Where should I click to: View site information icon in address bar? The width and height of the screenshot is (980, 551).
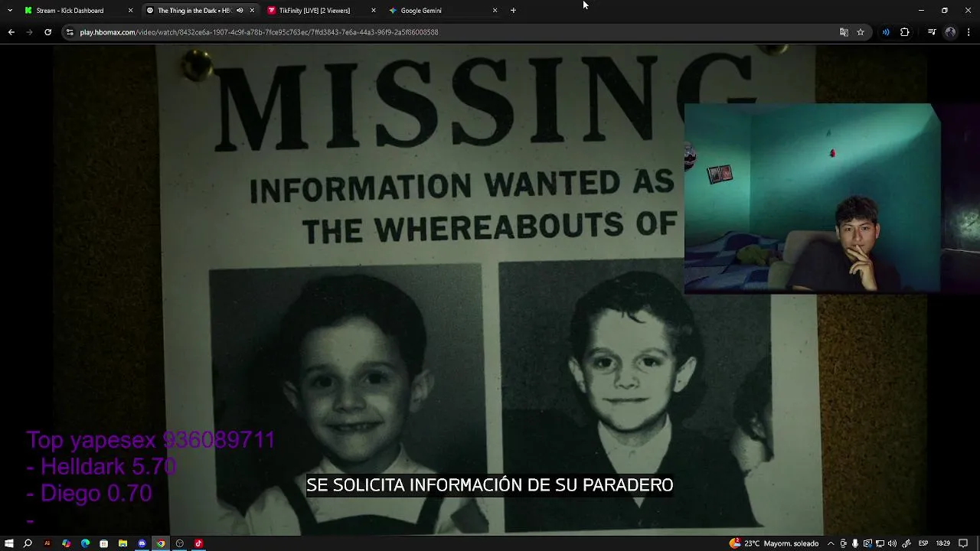[x=70, y=32]
